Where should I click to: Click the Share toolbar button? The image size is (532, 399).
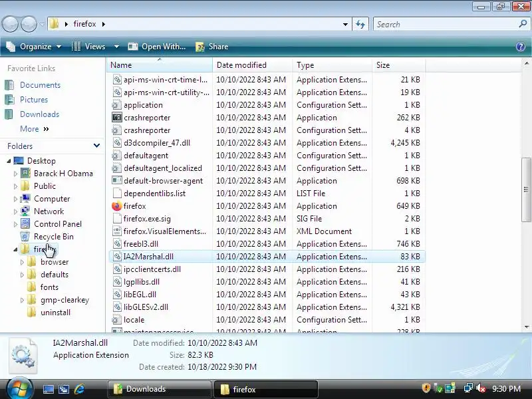[212, 47]
